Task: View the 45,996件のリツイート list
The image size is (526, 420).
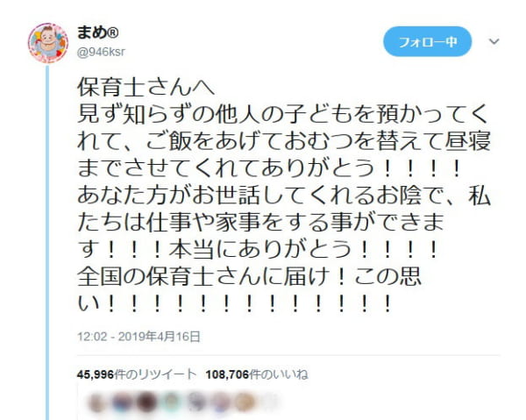Action: click(x=136, y=374)
